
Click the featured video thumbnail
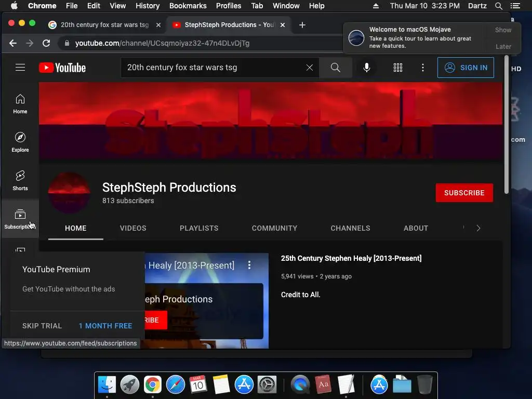207,301
